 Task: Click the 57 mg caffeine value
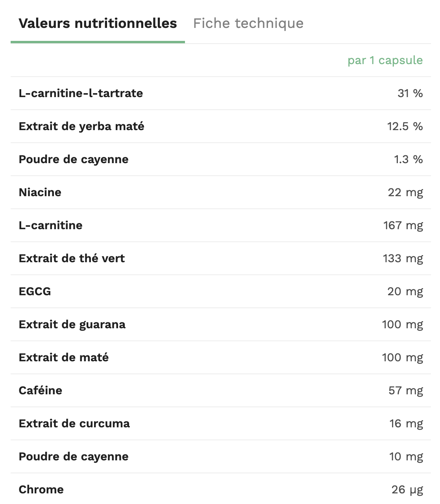pyautogui.click(x=406, y=390)
